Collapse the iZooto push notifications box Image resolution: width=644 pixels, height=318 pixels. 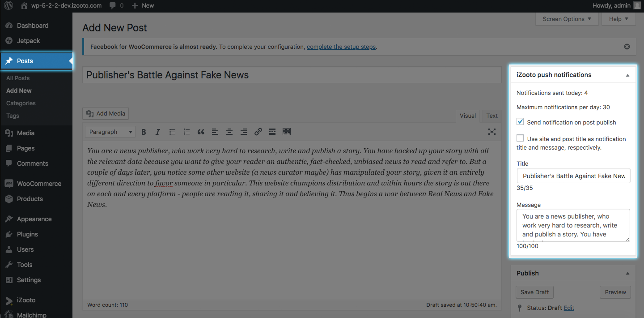pyautogui.click(x=627, y=75)
